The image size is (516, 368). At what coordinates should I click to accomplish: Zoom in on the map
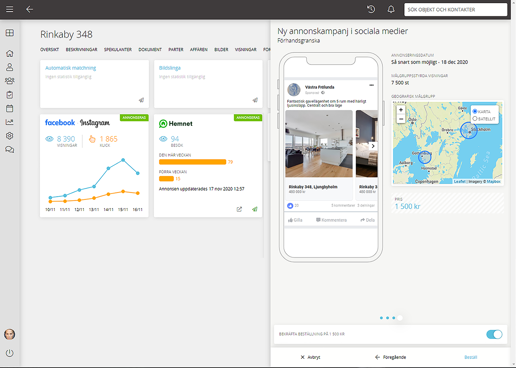pos(401,110)
